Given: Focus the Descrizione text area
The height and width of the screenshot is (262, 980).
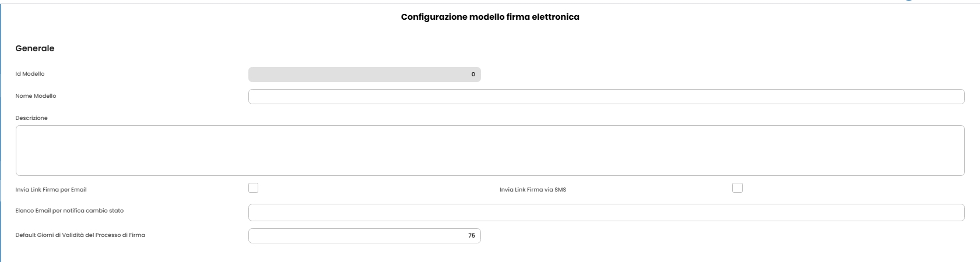Looking at the screenshot, I should [x=490, y=150].
